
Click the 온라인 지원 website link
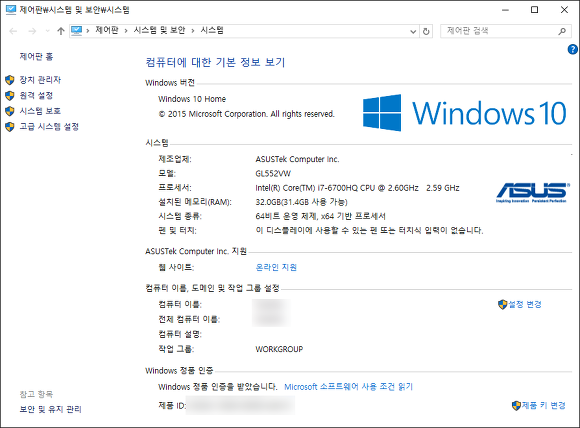click(276, 267)
